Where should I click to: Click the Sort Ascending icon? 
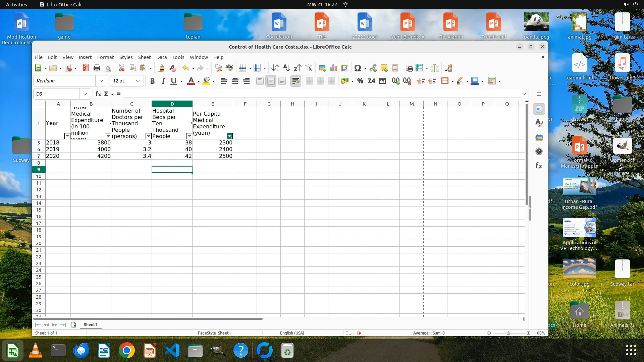[286, 68]
